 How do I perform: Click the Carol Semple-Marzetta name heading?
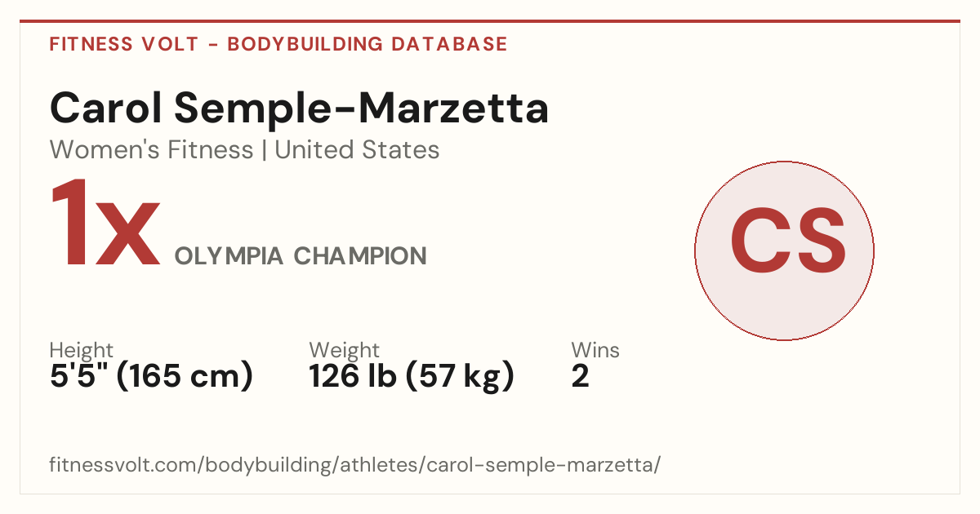click(x=299, y=109)
